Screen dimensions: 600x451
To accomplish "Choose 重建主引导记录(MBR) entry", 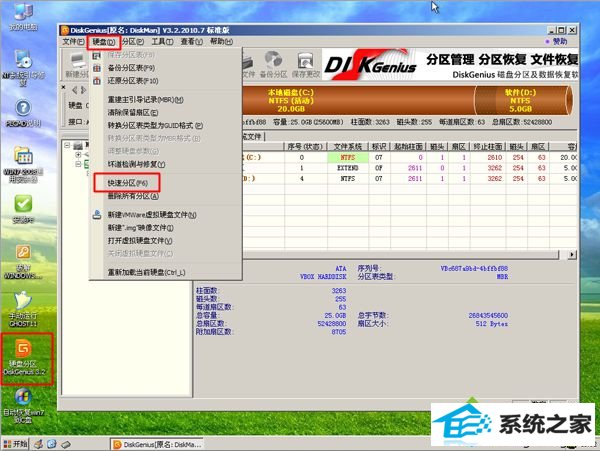I will point(145,100).
